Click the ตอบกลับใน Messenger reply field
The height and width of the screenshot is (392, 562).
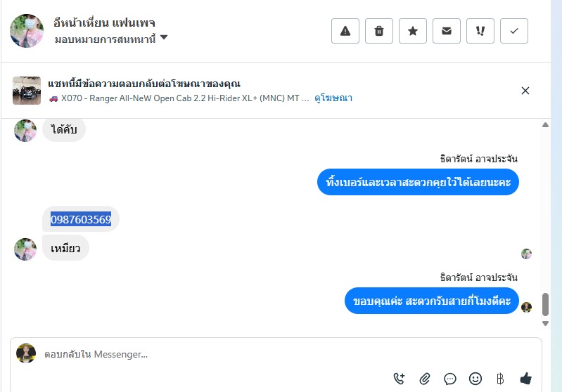211,355
